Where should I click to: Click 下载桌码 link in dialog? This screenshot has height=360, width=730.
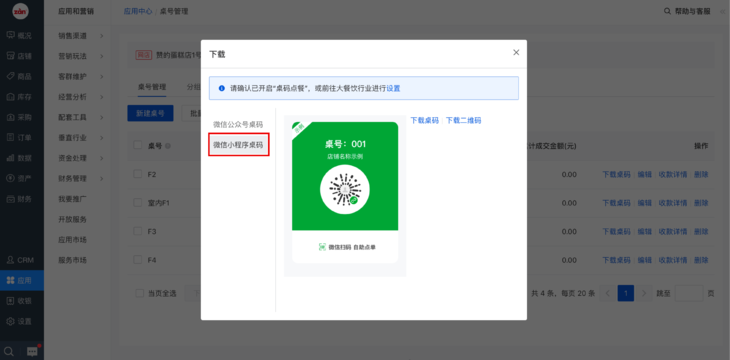(425, 120)
